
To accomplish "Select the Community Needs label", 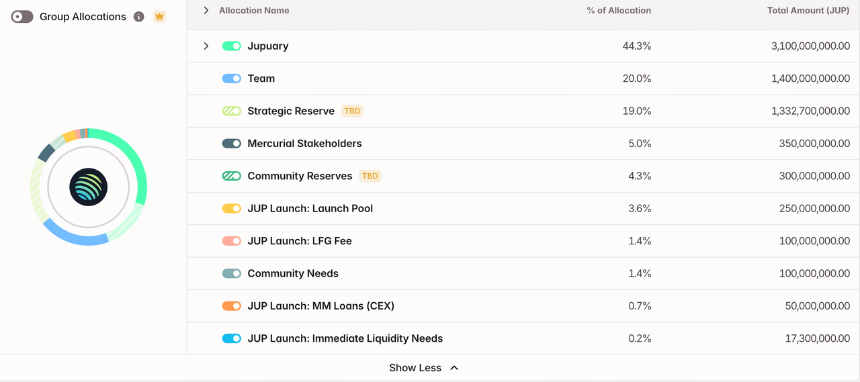I will point(293,273).
